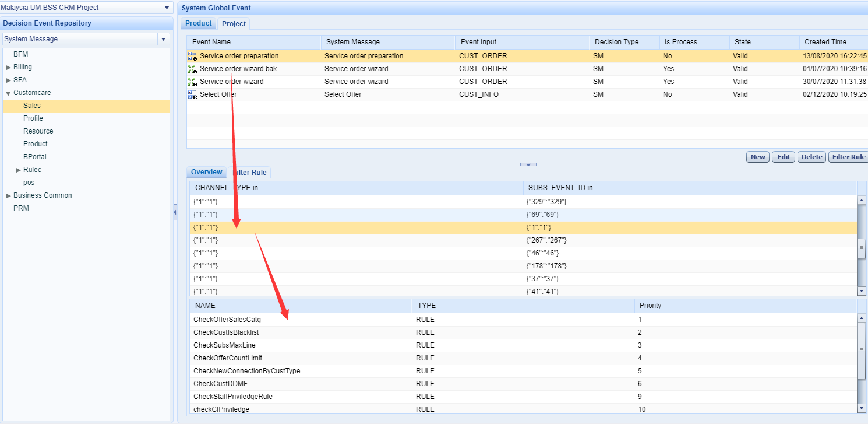The height and width of the screenshot is (424, 868).
Task: Expand the Business Common tree node
Action: 9,195
